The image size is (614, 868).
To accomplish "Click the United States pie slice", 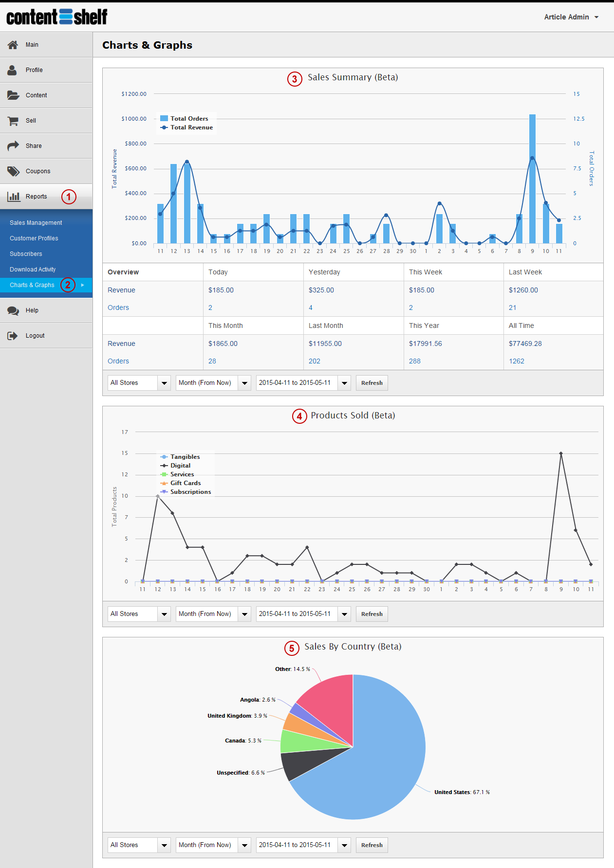I will (x=380, y=769).
